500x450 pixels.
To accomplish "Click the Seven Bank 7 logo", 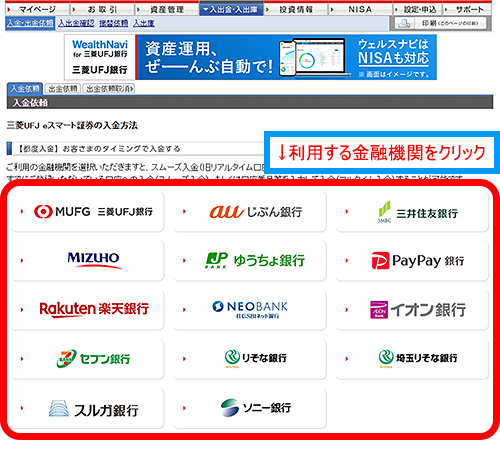I will click(x=66, y=358).
